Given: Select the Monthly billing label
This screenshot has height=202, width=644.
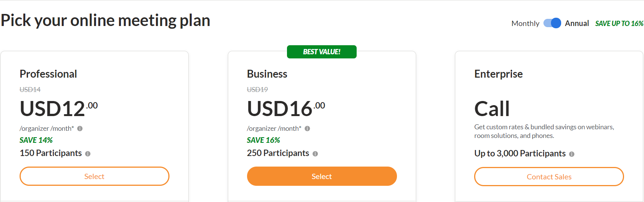Looking at the screenshot, I should pyautogui.click(x=525, y=23).
